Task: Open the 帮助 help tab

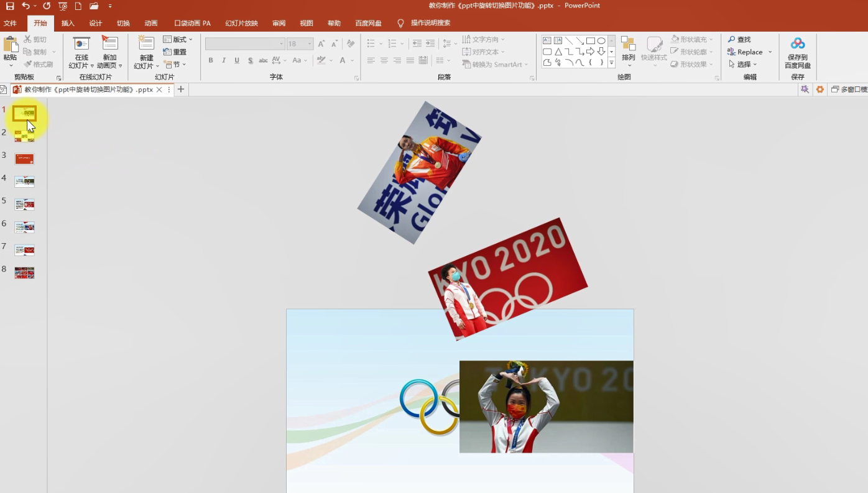Action: tap(334, 23)
